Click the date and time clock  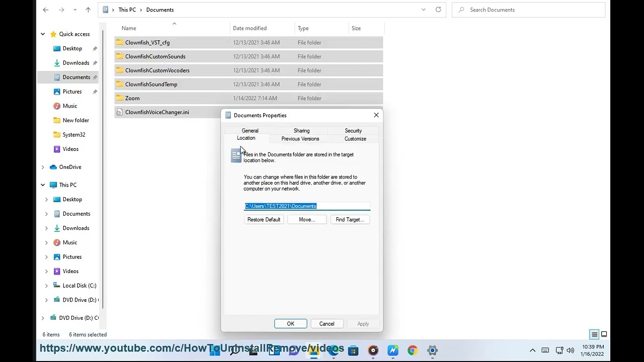point(593,350)
